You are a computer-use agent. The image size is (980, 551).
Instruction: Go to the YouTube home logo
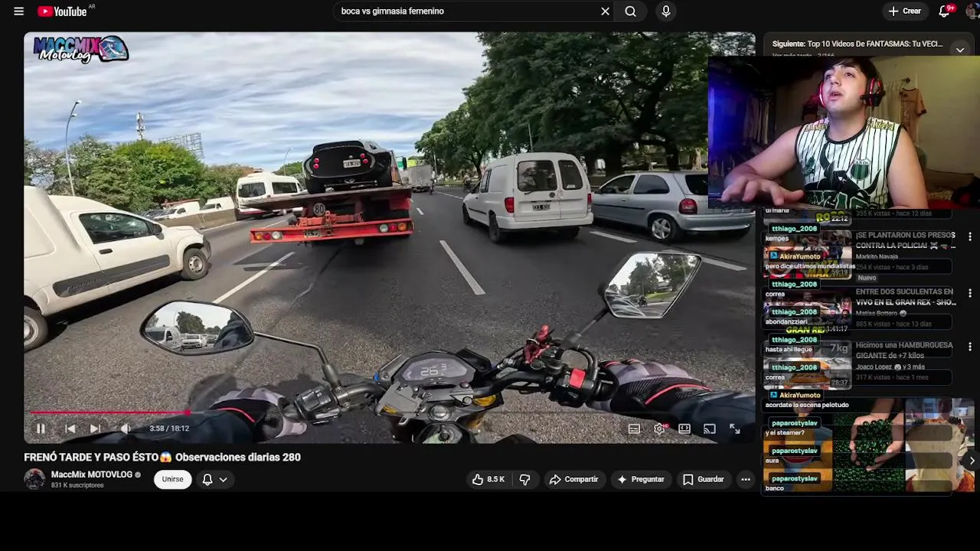click(62, 11)
